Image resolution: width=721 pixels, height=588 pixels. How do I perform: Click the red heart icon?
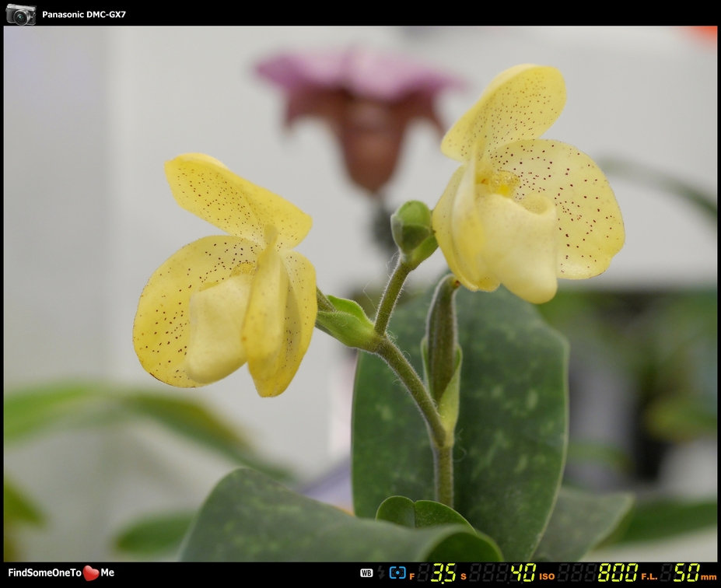pos(91,572)
